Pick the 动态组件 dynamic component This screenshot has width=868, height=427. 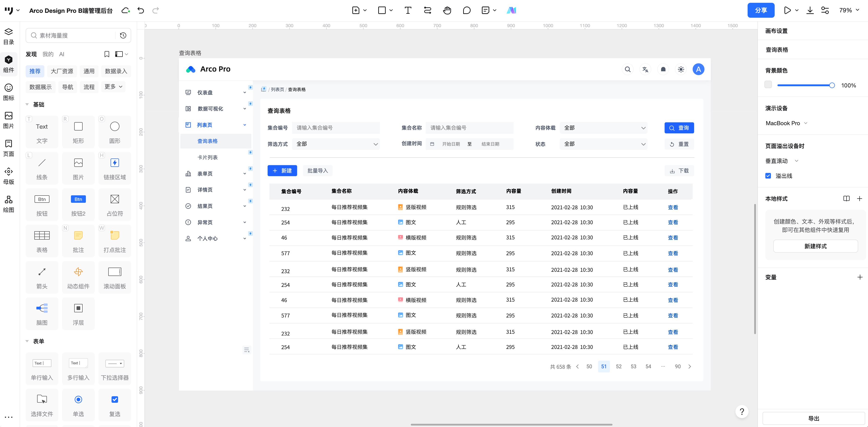click(78, 277)
